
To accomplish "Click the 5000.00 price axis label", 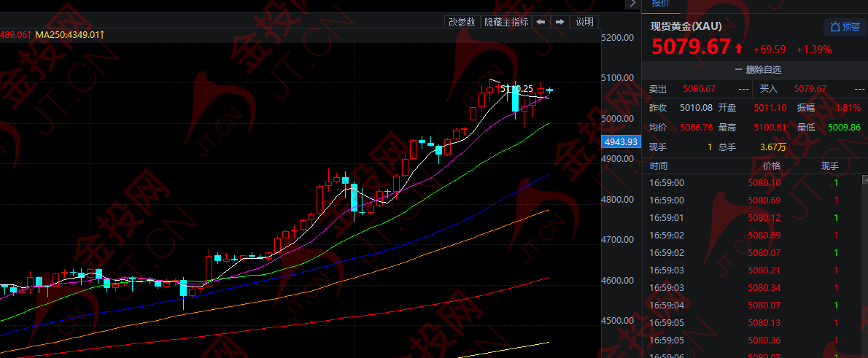I will [x=619, y=118].
